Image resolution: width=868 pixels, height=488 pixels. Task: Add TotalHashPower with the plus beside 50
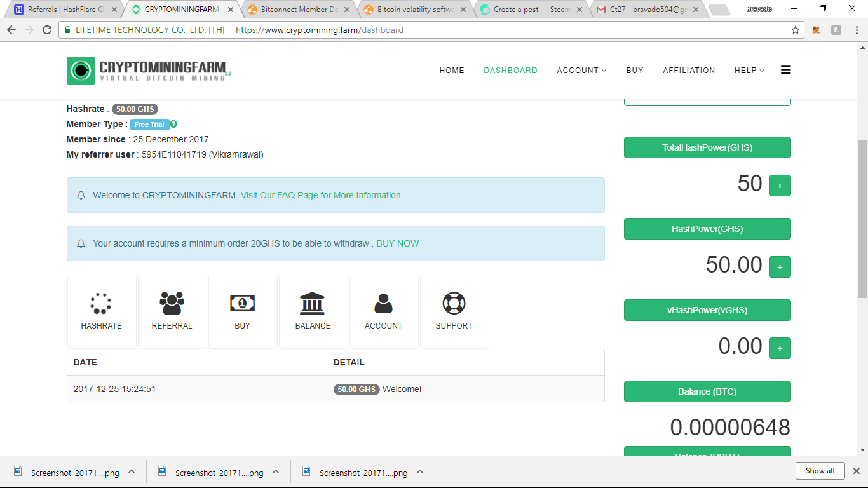pos(780,186)
